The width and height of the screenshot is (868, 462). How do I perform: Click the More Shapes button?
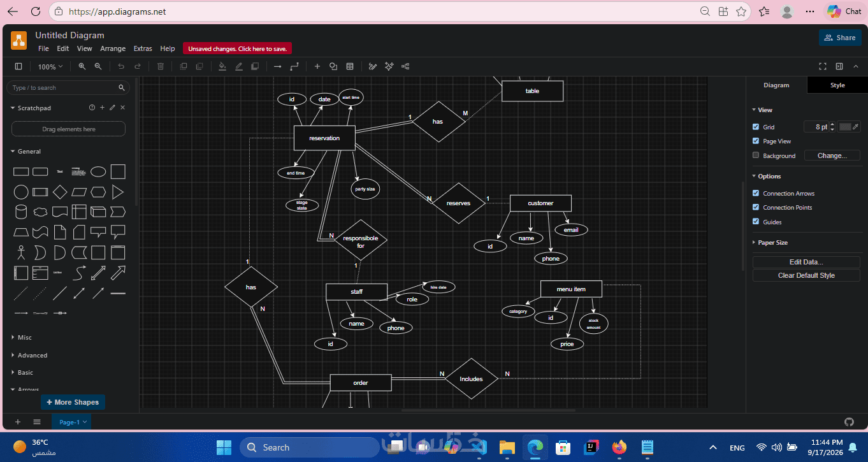pyautogui.click(x=73, y=402)
